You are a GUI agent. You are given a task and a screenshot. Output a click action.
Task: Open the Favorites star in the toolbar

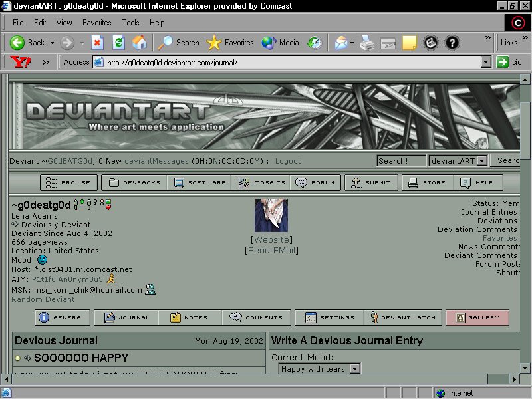pos(213,43)
